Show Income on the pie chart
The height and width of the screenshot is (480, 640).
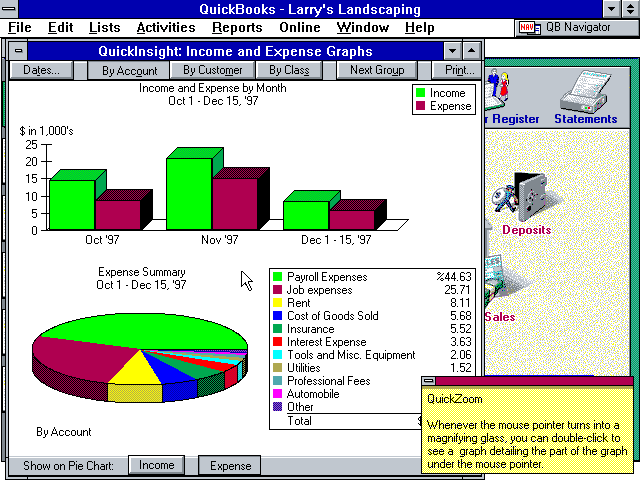click(x=157, y=465)
